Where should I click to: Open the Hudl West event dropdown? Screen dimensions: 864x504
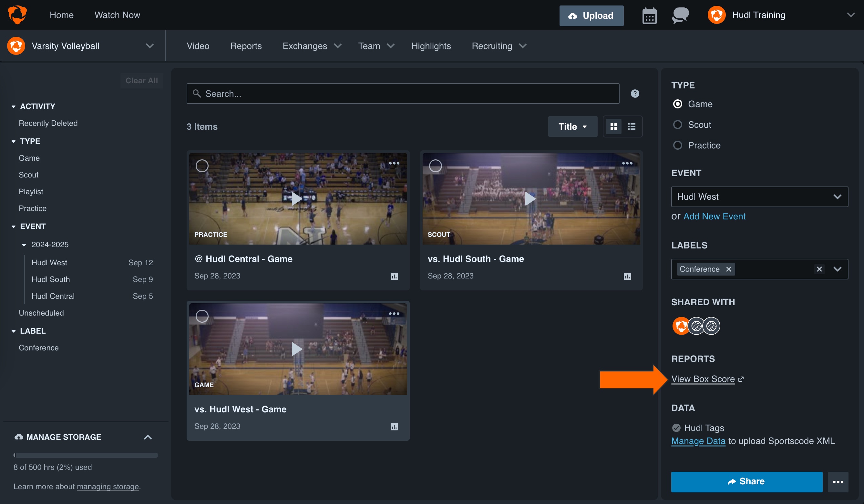coord(759,197)
